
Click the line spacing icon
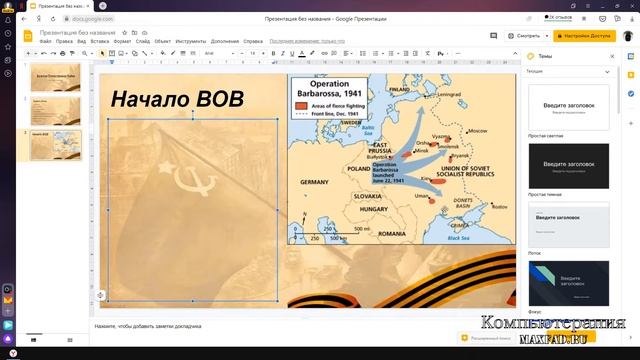point(363,53)
